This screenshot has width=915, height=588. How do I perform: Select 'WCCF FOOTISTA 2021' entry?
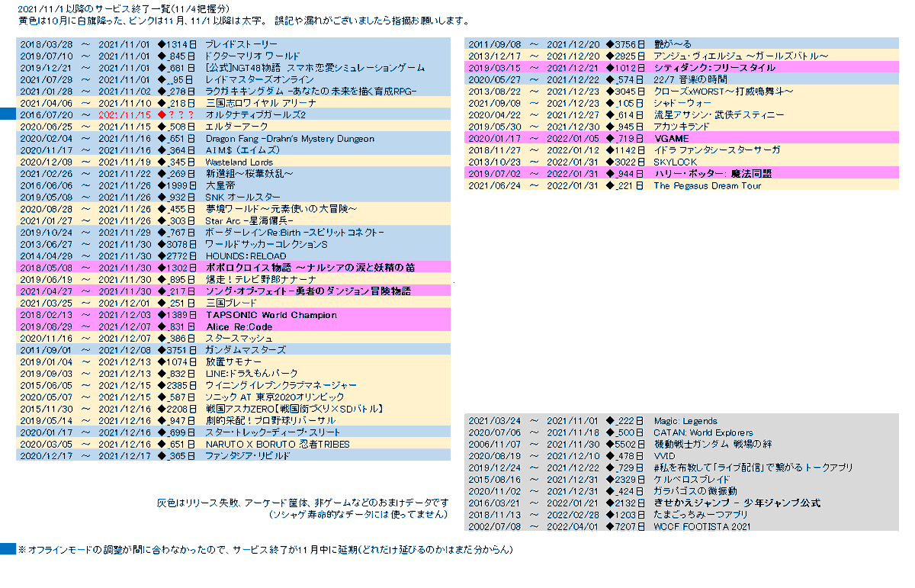[701, 526]
